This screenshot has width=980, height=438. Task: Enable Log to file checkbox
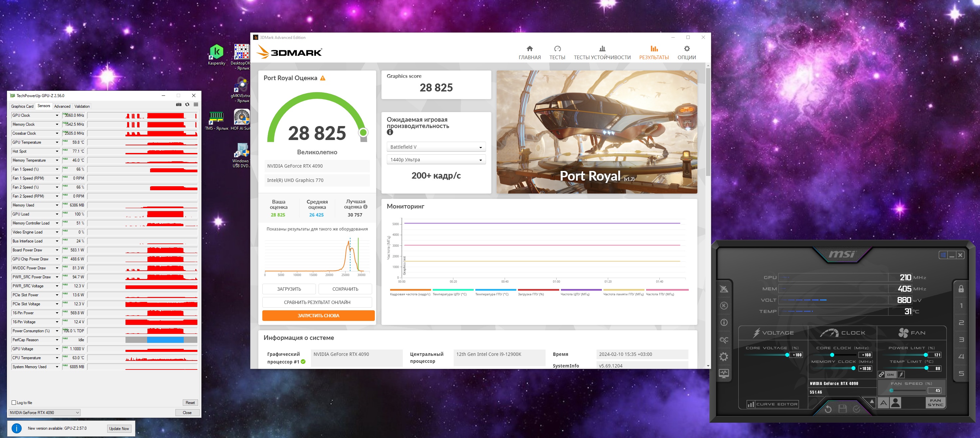14,403
